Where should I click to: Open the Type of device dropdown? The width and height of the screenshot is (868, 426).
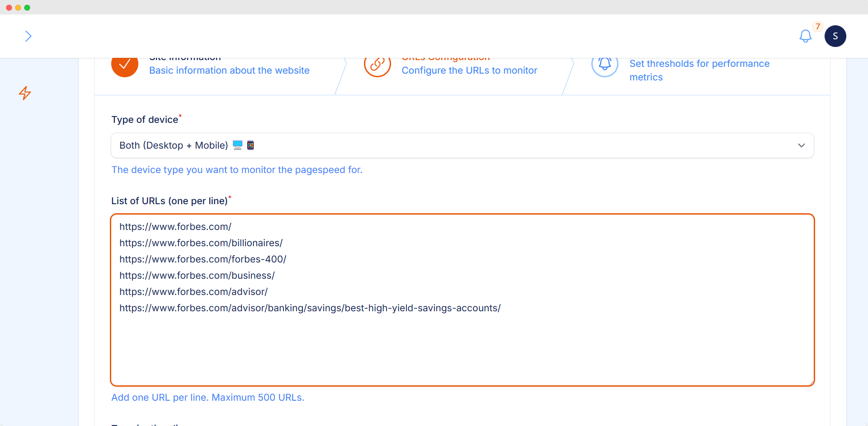pyautogui.click(x=462, y=145)
